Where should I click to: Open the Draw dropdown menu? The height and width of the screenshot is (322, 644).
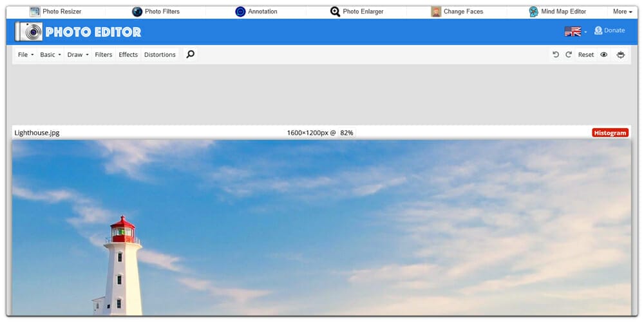click(78, 55)
